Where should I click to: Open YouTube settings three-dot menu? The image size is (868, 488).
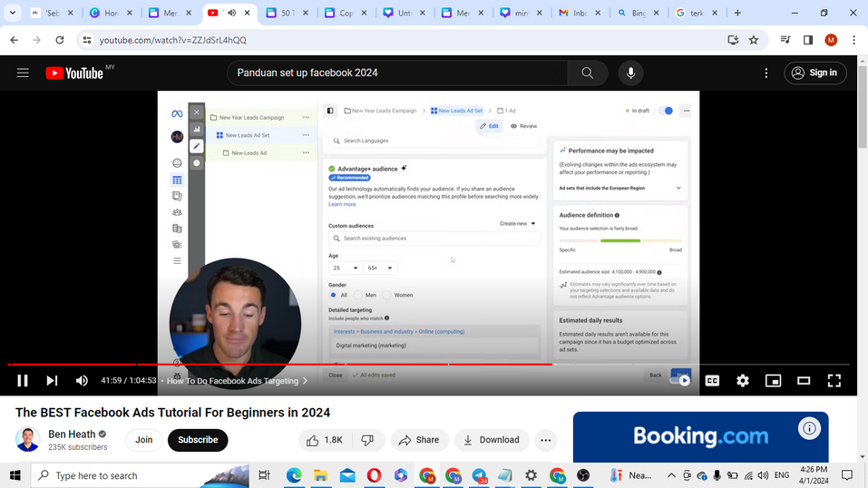[766, 73]
